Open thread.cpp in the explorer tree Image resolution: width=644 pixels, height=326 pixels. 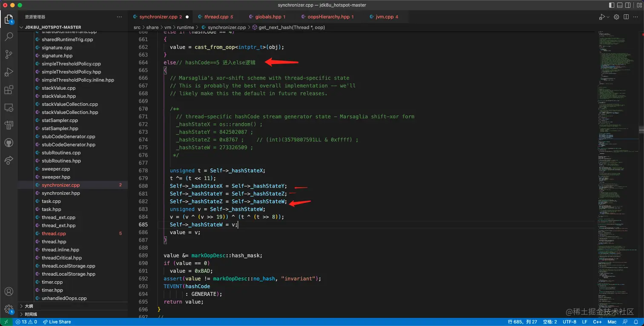(72, 234)
